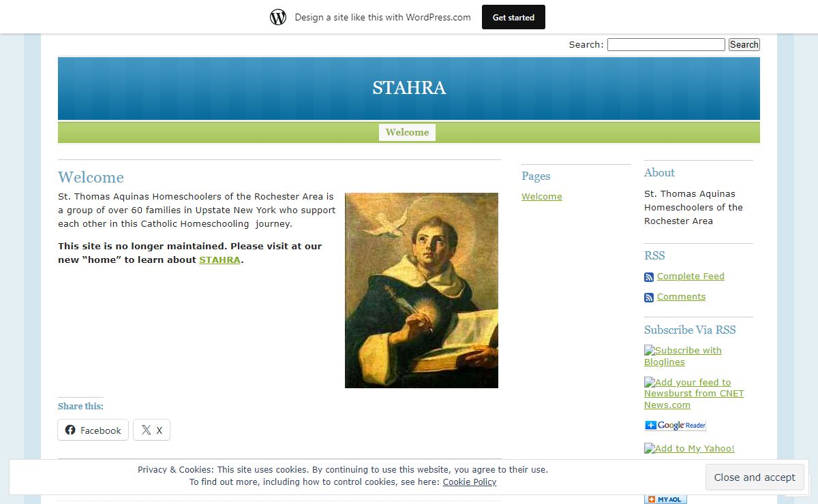
Task: Click the 'Pages' sidebar heading
Action: (x=536, y=176)
